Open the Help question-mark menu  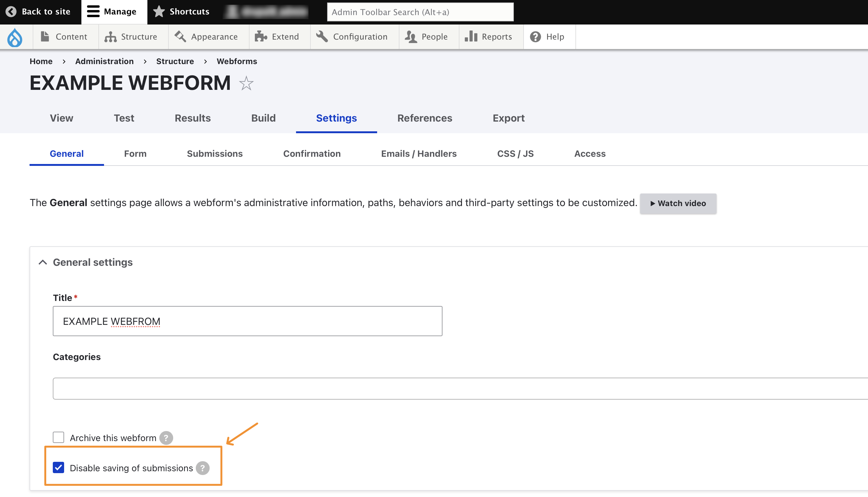click(x=547, y=36)
